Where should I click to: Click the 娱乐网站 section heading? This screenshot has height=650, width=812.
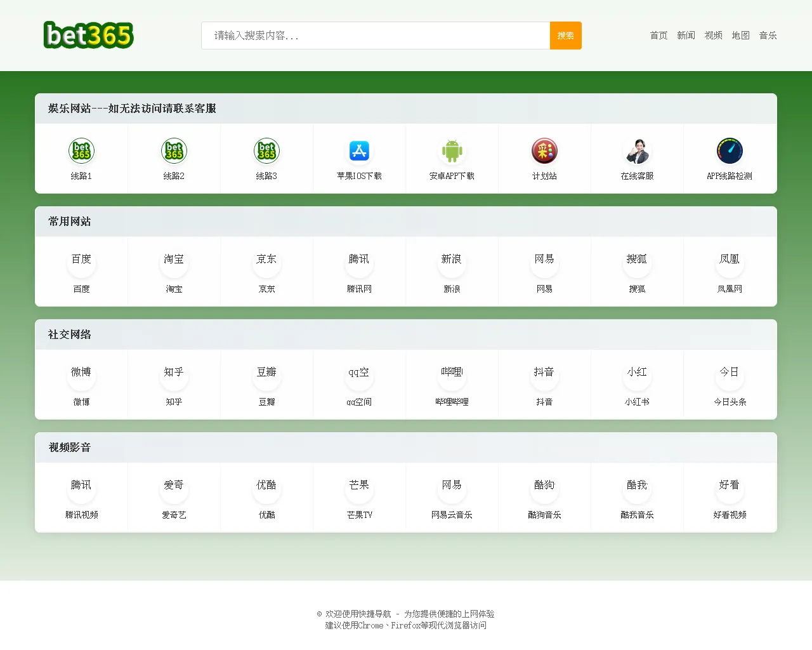pyautogui.click(x=132, y=109)
